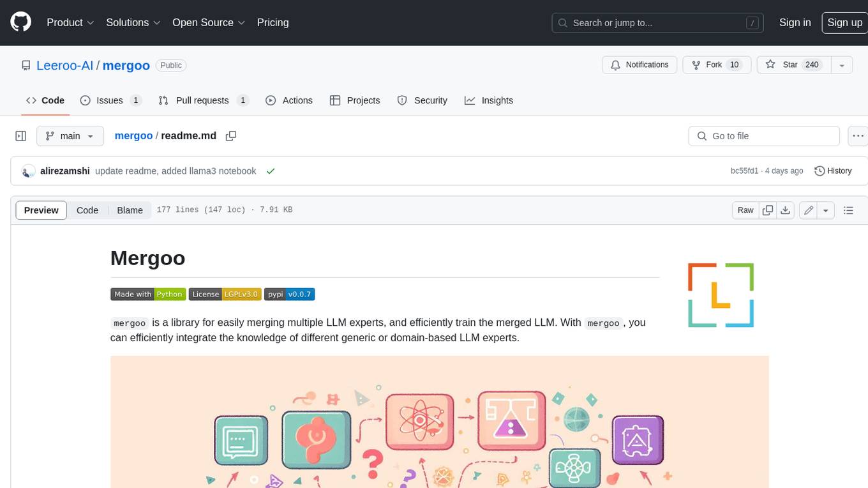Open the readme outline list icon
868x488 pixels.
(848, 210)
